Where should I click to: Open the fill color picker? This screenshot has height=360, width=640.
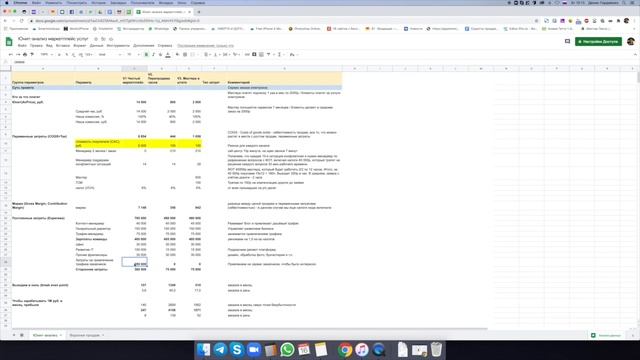coord(178,54)
